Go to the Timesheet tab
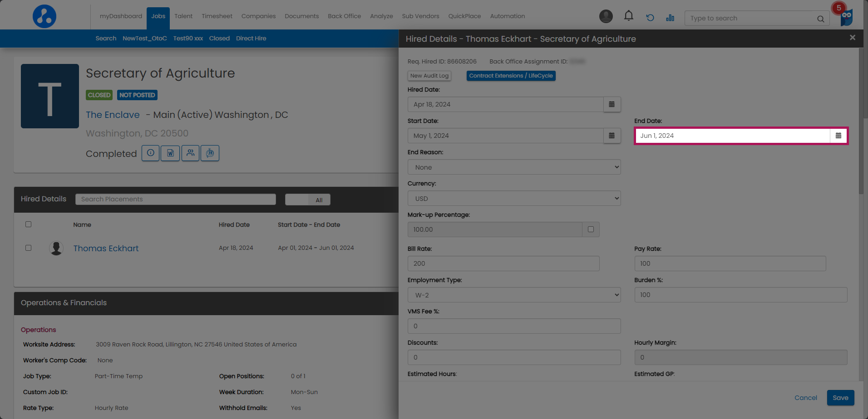The height and width of the screenshot is (419, 868). pyautogui.click(x=217, y=16)
